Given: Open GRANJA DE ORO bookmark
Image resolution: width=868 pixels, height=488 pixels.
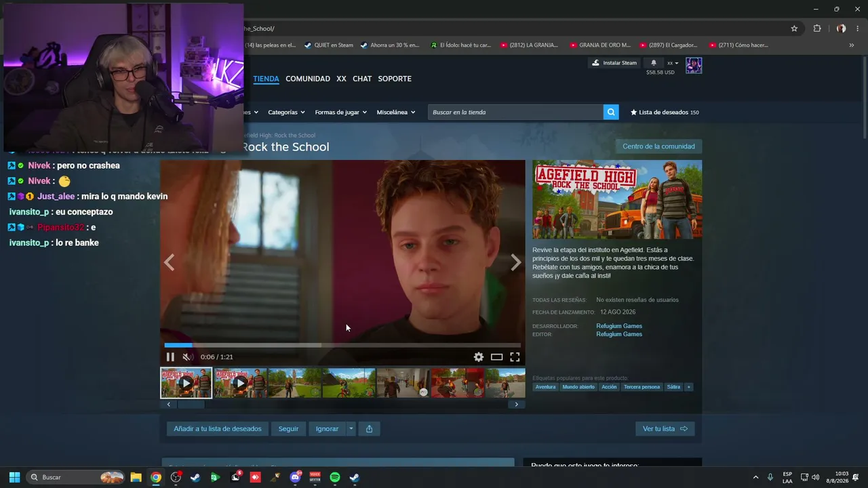Looking at the screenshot, I should [599, 45].
